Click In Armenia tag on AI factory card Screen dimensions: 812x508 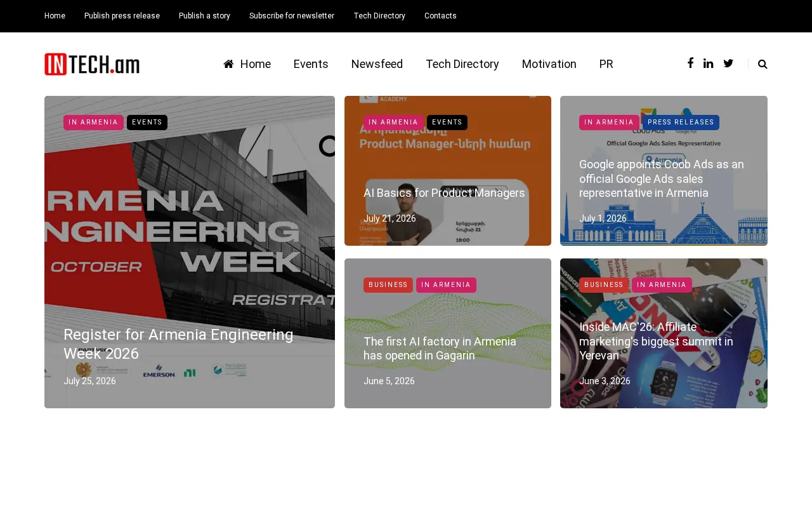(446, 285)
